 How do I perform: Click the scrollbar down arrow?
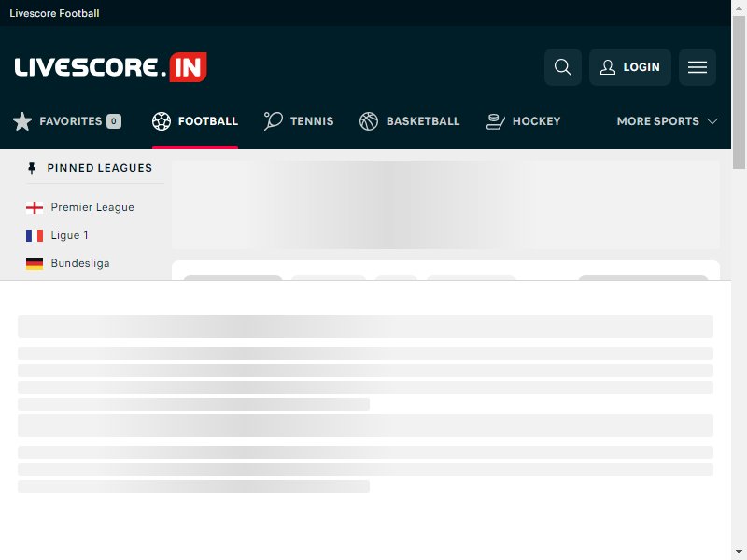(x=739, y=552)
